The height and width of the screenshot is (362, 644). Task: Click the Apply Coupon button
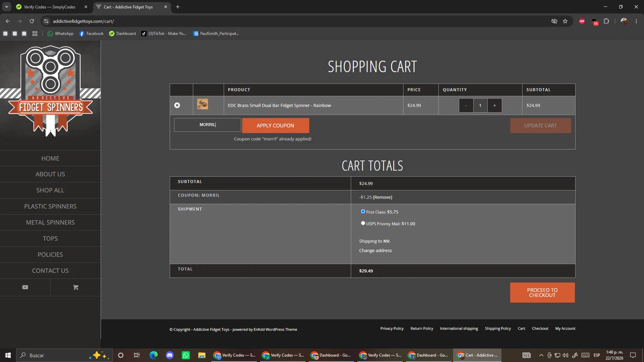tap(276, 125)
